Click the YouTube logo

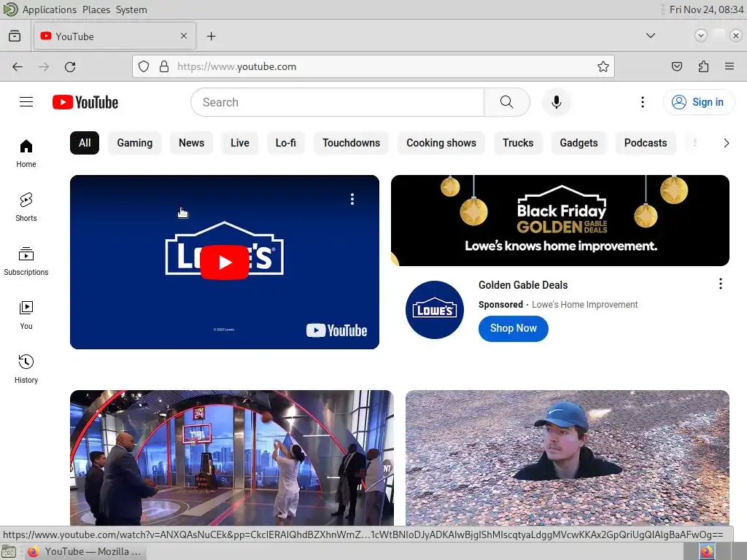[85, 102]
